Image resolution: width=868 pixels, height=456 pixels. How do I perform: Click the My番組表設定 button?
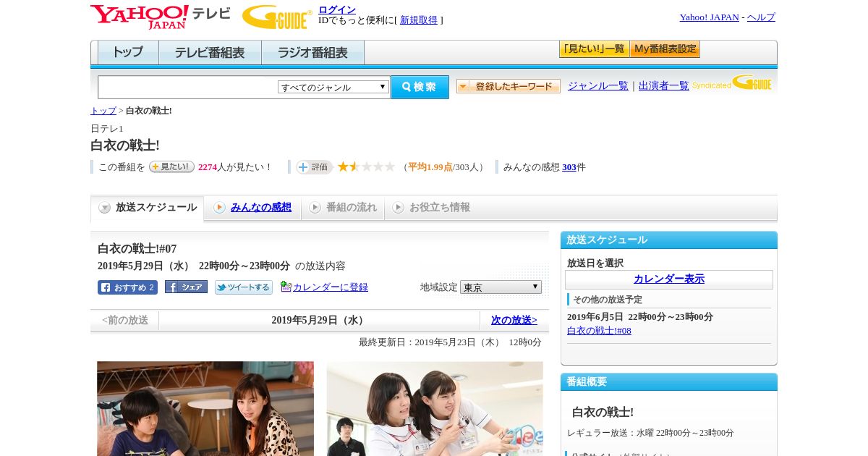pos(665,49)
